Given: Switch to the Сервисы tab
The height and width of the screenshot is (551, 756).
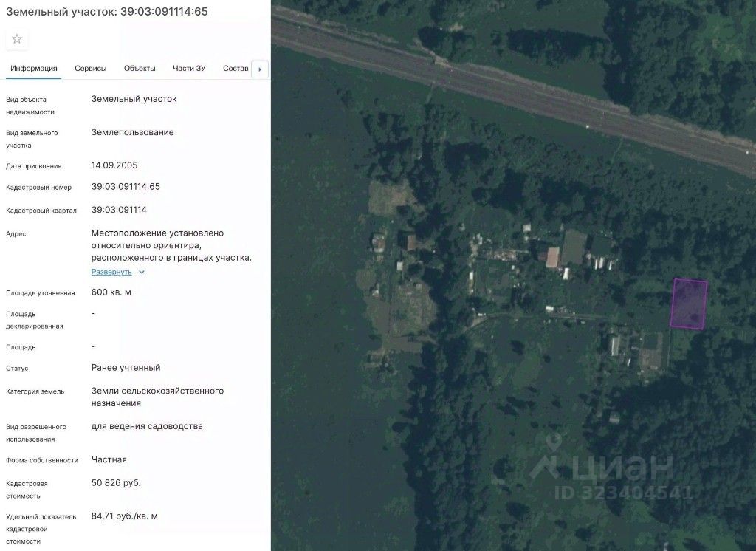Looking at the screenshot, I should [x=91, y=69].
